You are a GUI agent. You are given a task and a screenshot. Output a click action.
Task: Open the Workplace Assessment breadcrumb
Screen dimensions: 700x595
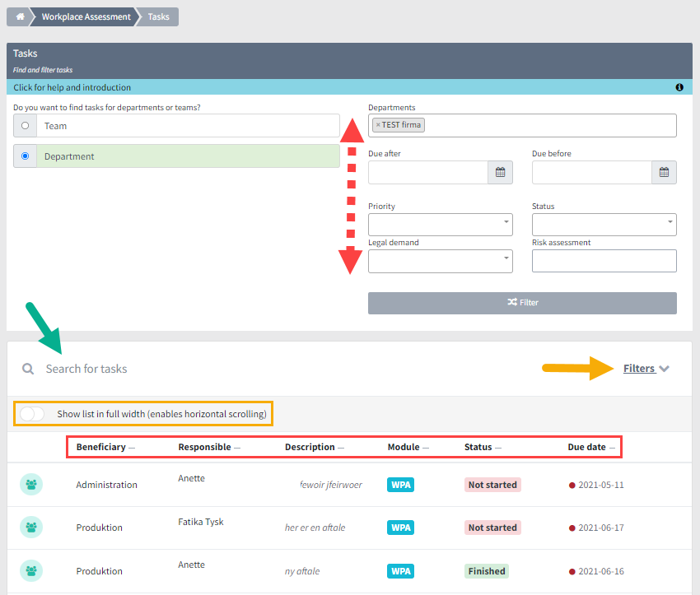pos(86,17)
